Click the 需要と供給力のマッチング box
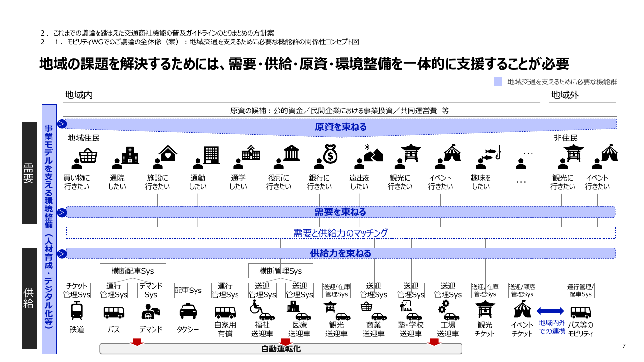This screenshot has width=644, height=362. pyautogui.click(x=340, y=233)
